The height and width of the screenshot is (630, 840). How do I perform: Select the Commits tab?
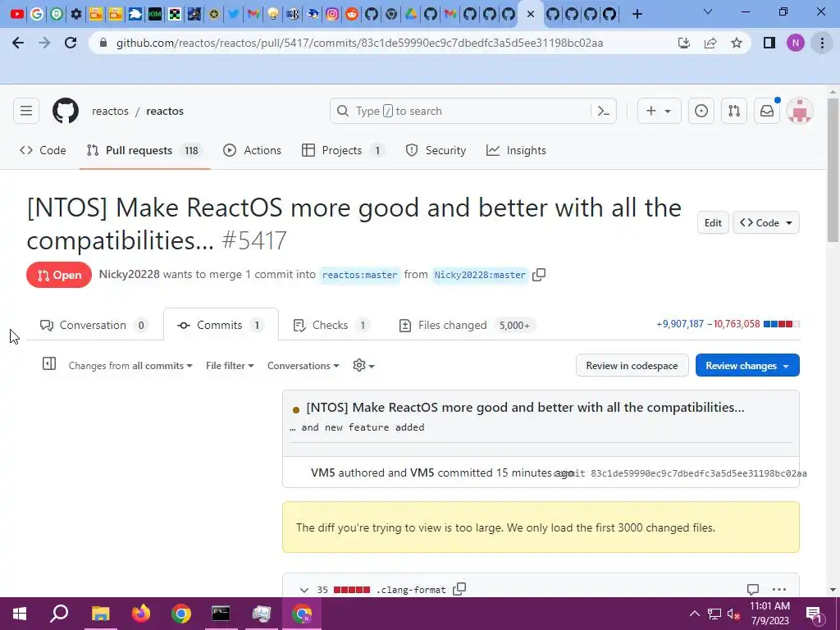pyautogui.click(x=221, y=325)
